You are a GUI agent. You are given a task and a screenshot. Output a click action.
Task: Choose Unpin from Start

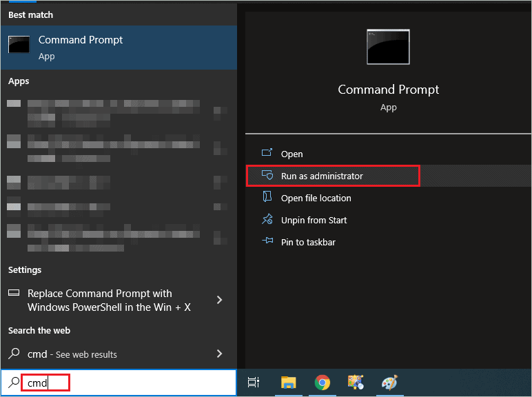(x=314, y=220)
